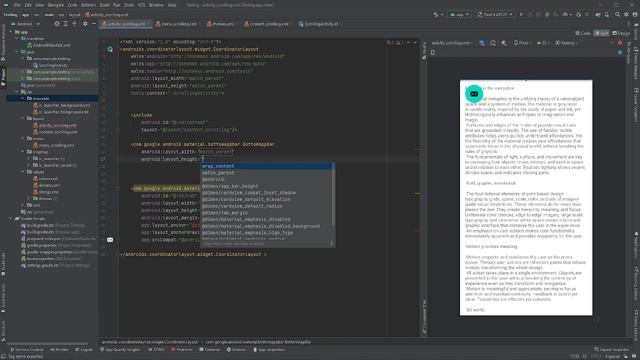The image size is (640, 360).
Task: Open IDE settings gear in top toolbar
Action: tap(626, 14)
